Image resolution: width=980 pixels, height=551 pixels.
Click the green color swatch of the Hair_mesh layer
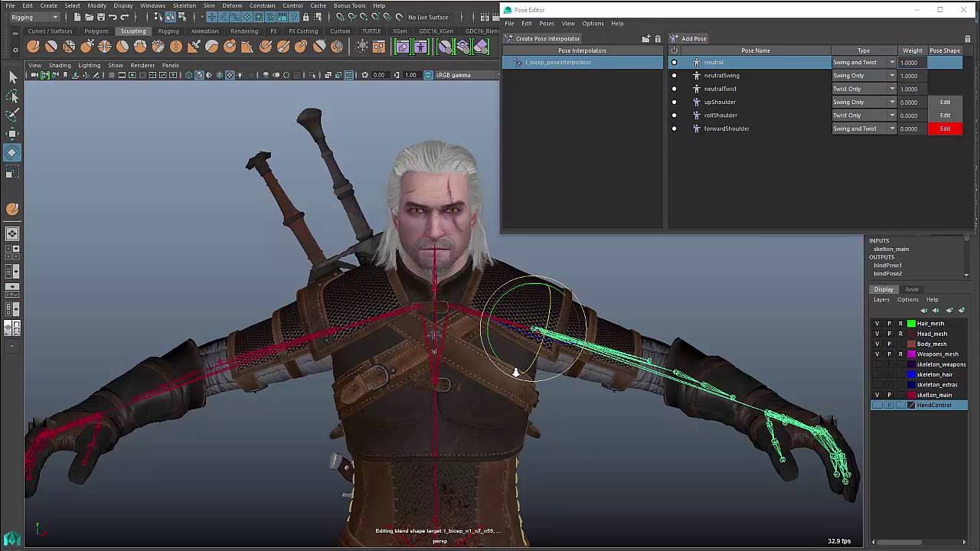[911, 324]
